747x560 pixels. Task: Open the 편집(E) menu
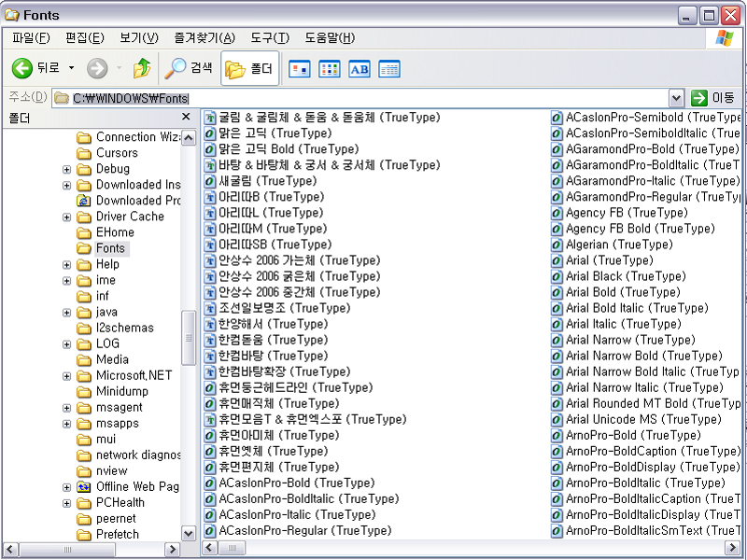(x=85, y=38)
